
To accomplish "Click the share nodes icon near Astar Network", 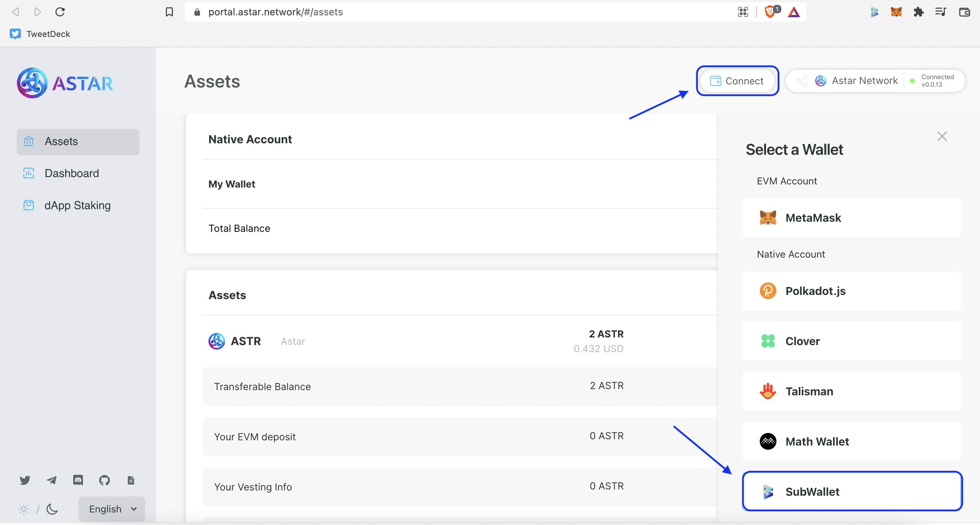I will point(801,81).
